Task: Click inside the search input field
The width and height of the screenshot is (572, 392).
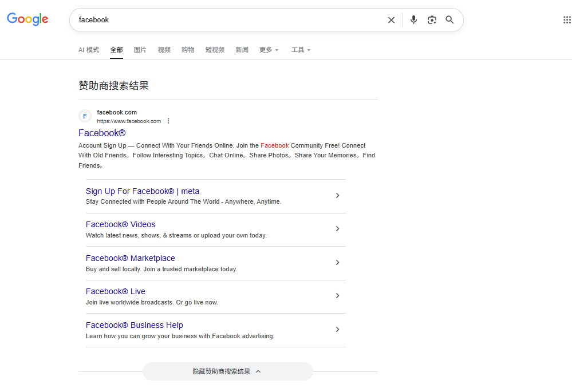Action: [x=229, y=20]
